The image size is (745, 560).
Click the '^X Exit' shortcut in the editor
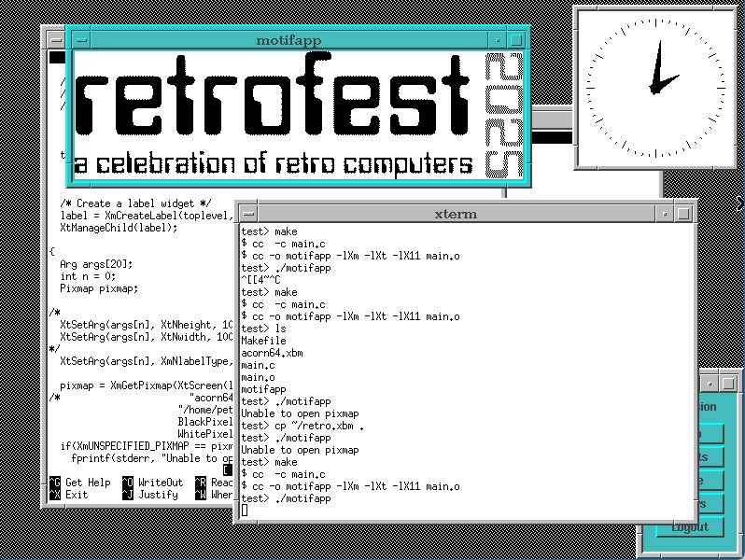69,495
